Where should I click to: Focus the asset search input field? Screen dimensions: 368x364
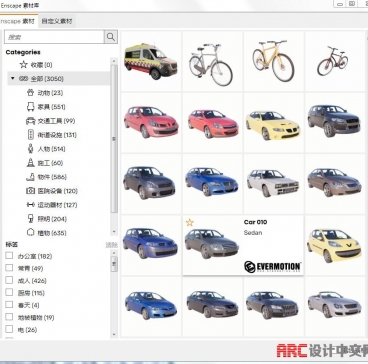(54, 37)
